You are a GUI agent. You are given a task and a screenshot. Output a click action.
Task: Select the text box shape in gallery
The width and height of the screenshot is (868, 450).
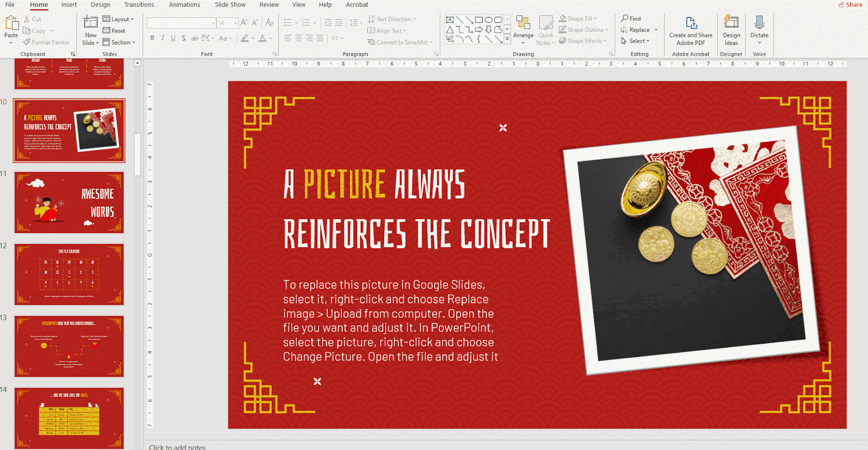click(x=450, y=20)
